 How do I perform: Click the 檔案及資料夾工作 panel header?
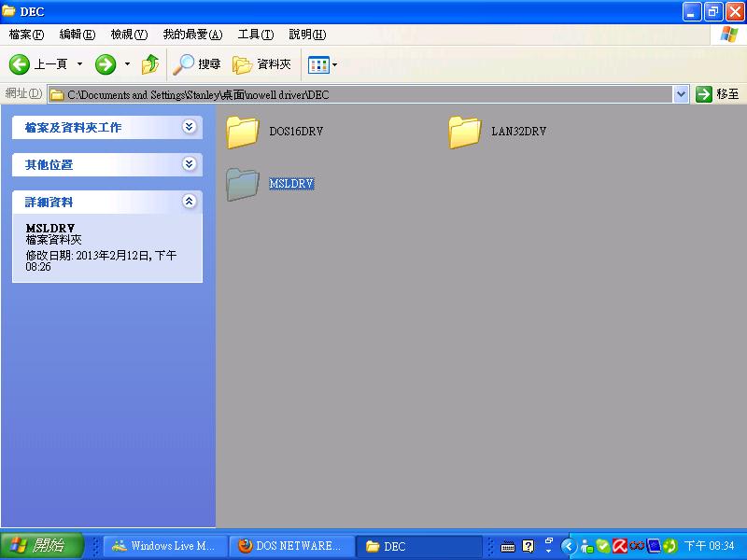point(107,127)
